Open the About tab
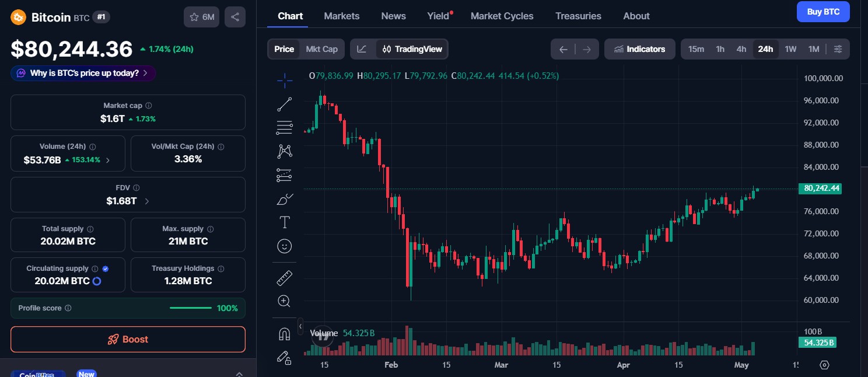Image resolution: width=868 pixels, height=377 pixels. click(x=636, y=16)
